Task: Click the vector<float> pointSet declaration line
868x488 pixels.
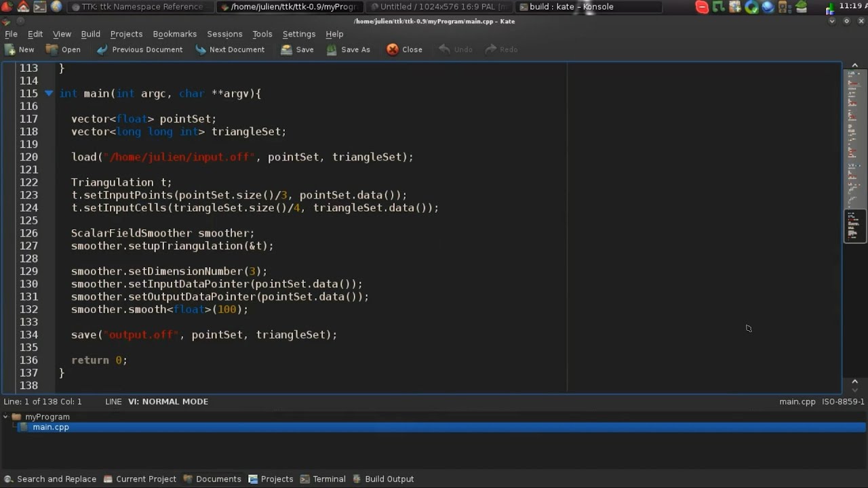Action: click(x=144, y=119)
